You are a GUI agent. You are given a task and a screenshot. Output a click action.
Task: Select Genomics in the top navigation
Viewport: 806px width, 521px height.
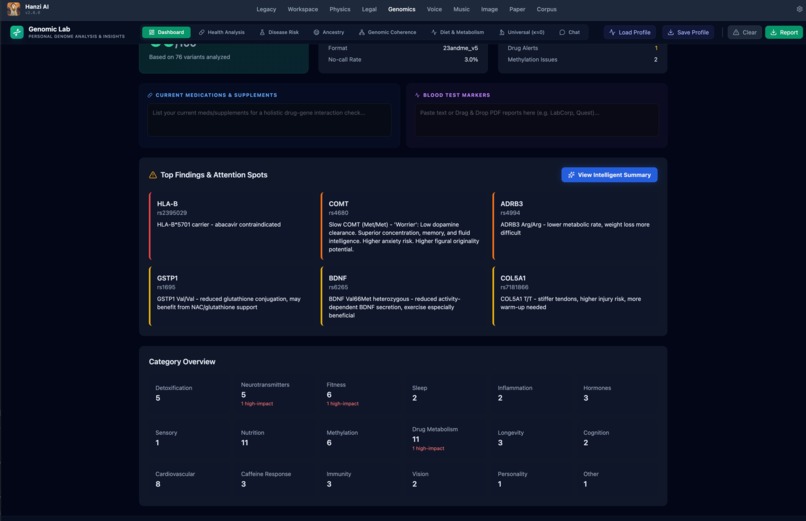[401, 9]
